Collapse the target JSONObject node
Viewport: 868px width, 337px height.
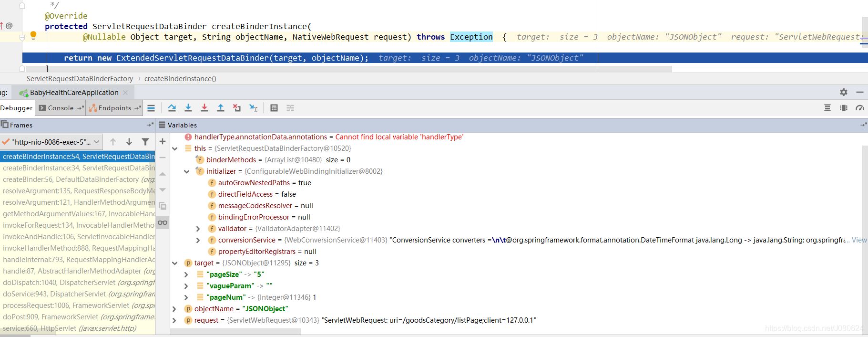click(175, 263)
